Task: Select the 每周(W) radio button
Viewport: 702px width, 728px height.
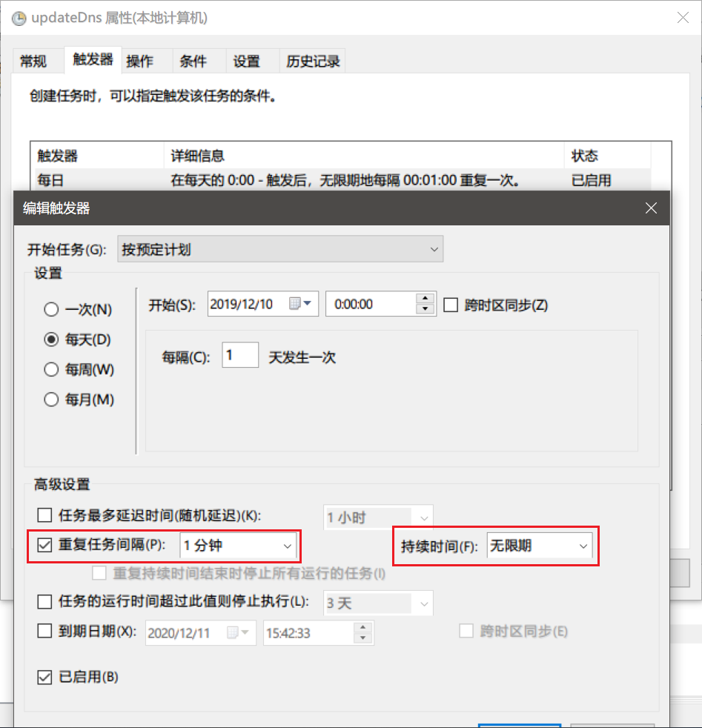Action: [x=50, y=369]
